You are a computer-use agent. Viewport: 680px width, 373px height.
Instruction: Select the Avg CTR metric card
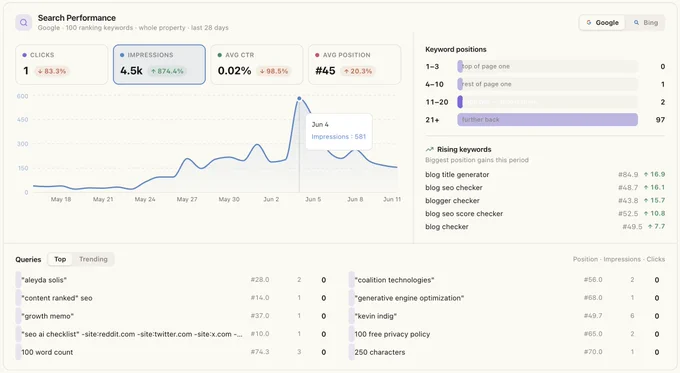point(257,64)
